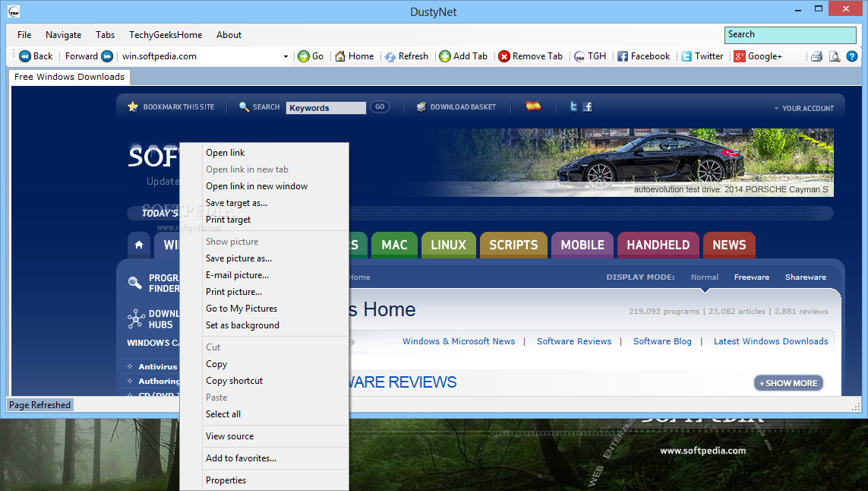
Task: Expand the address bar dropdown
Action: click(286, 56)
